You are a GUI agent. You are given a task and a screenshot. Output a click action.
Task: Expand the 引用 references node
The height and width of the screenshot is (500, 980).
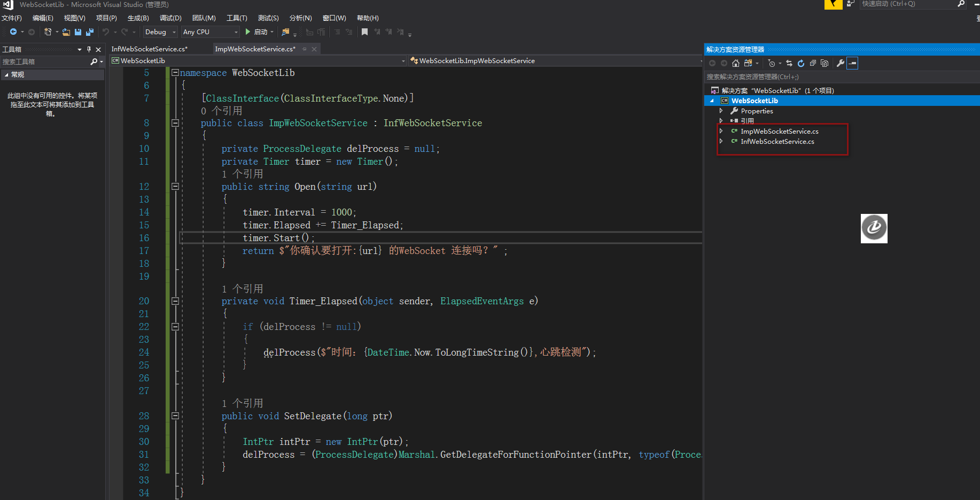tap(721, 121)
